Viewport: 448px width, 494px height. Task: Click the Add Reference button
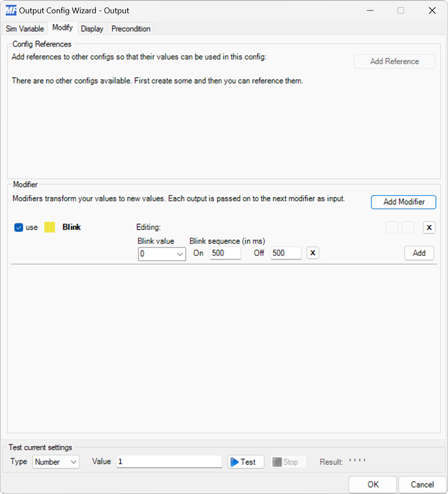[394, 61]
